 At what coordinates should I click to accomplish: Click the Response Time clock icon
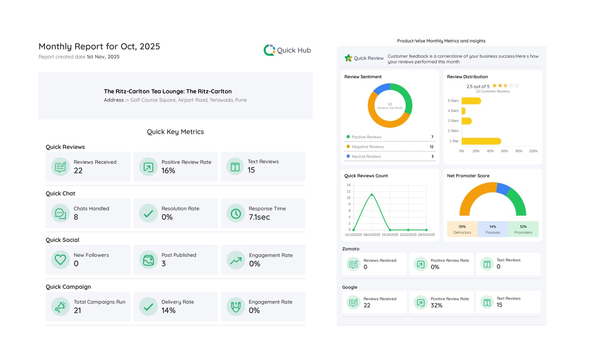(x=236, y=213)
